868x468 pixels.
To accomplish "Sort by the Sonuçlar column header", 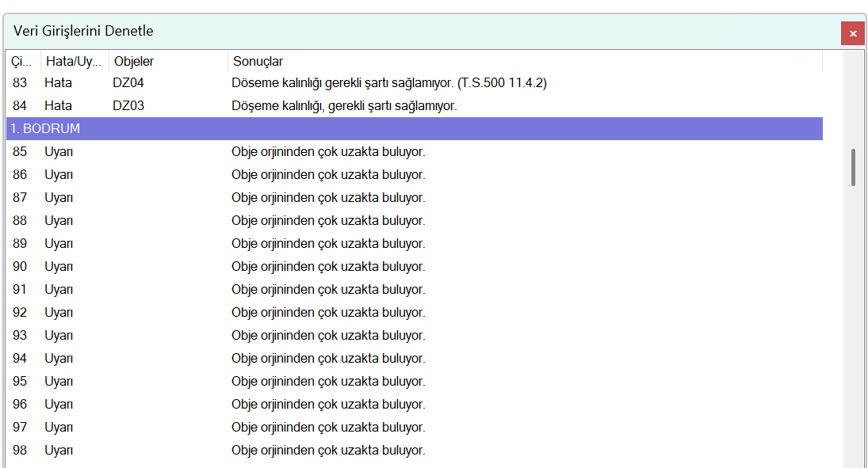I will 525,62.
